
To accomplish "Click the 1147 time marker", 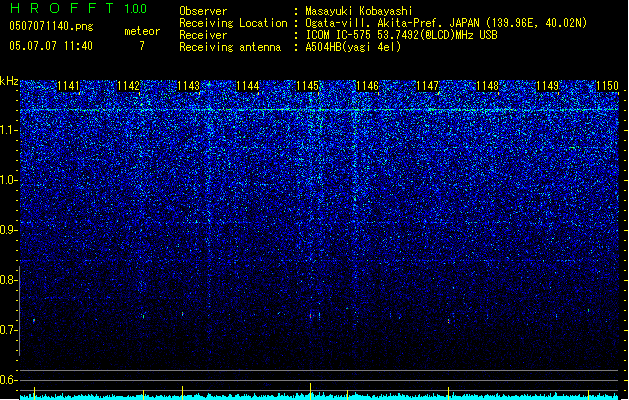I will tap(428, 86).
